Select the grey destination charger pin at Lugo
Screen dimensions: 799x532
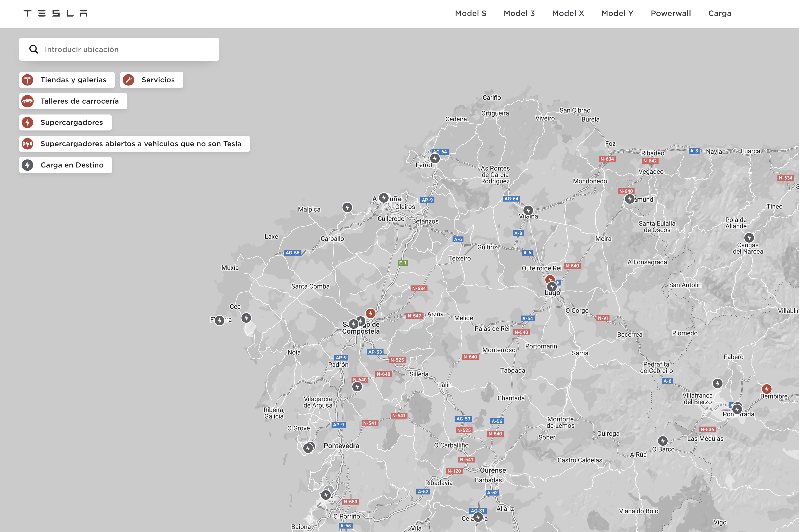tap(552, 287)
